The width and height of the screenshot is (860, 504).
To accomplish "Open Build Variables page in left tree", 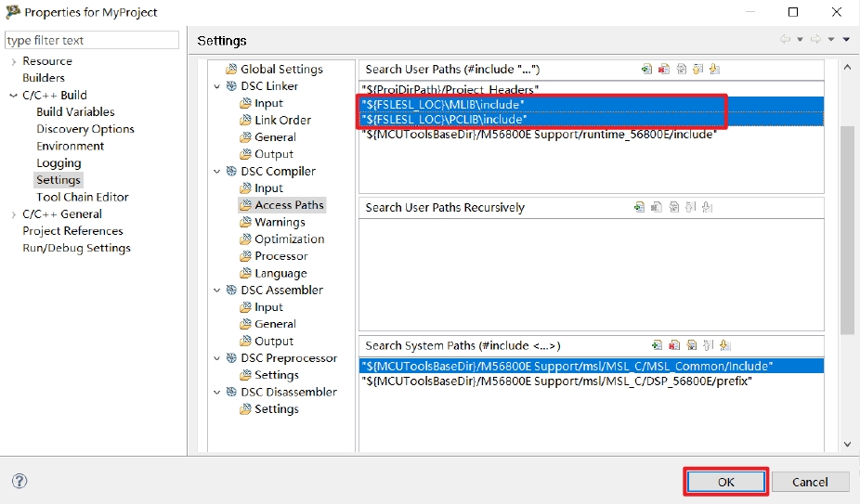I will click(75, 111).
